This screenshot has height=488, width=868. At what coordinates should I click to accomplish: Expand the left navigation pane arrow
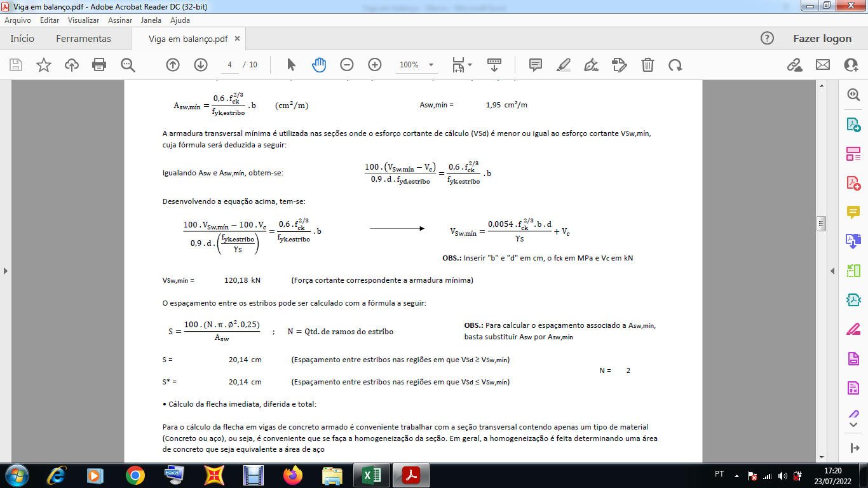coord(6,271)
